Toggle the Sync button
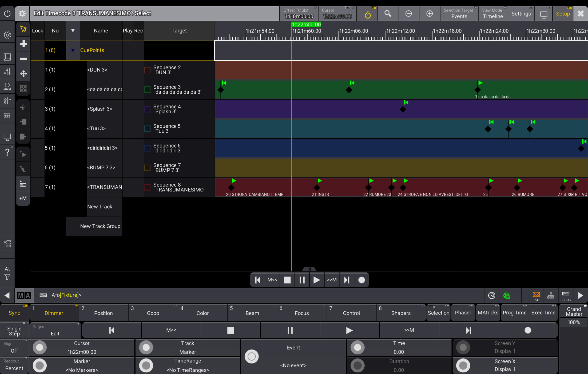Viewport: 588px width, 374px height. 14,313
